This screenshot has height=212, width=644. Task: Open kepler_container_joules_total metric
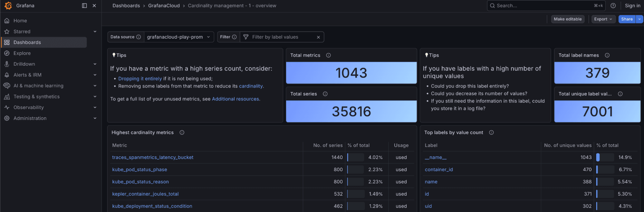coord(145,194)
